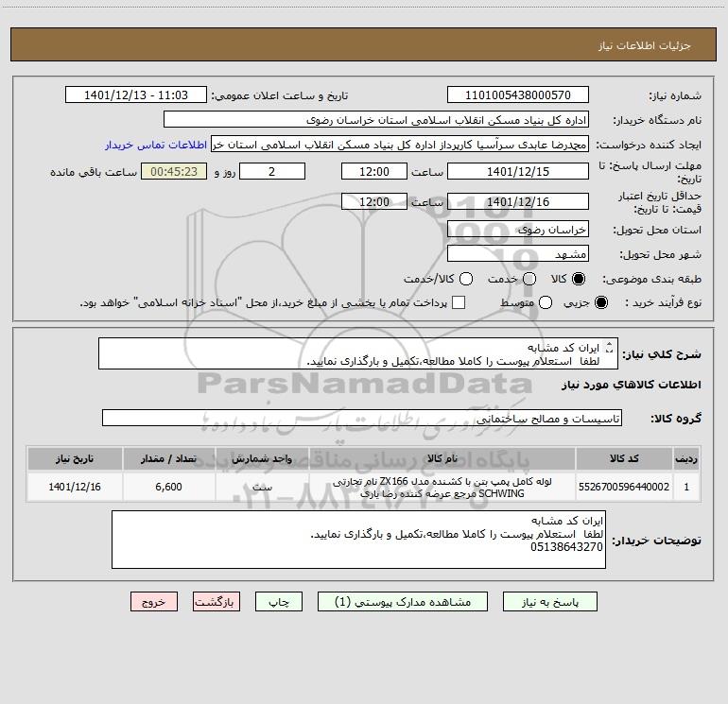728x704 pixels.
Task: Select the خدمت radio button
Action: pyautogui.click(x=529, y=279)
